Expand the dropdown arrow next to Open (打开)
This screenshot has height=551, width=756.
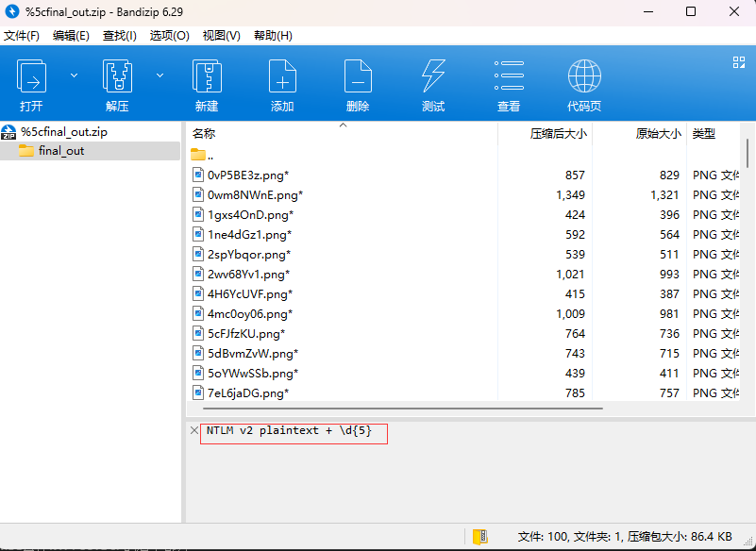pos(74,75)
